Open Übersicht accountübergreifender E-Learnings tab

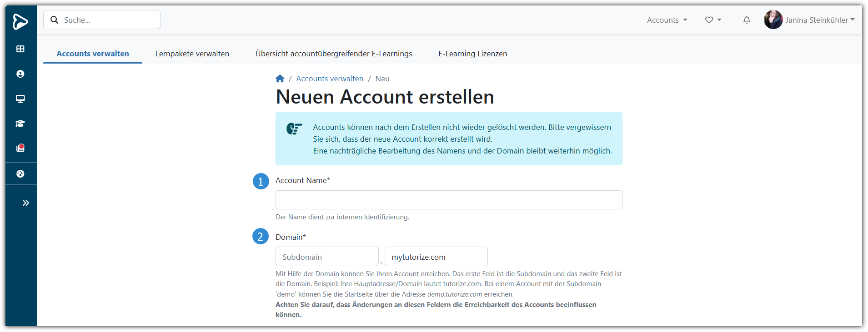334,54
